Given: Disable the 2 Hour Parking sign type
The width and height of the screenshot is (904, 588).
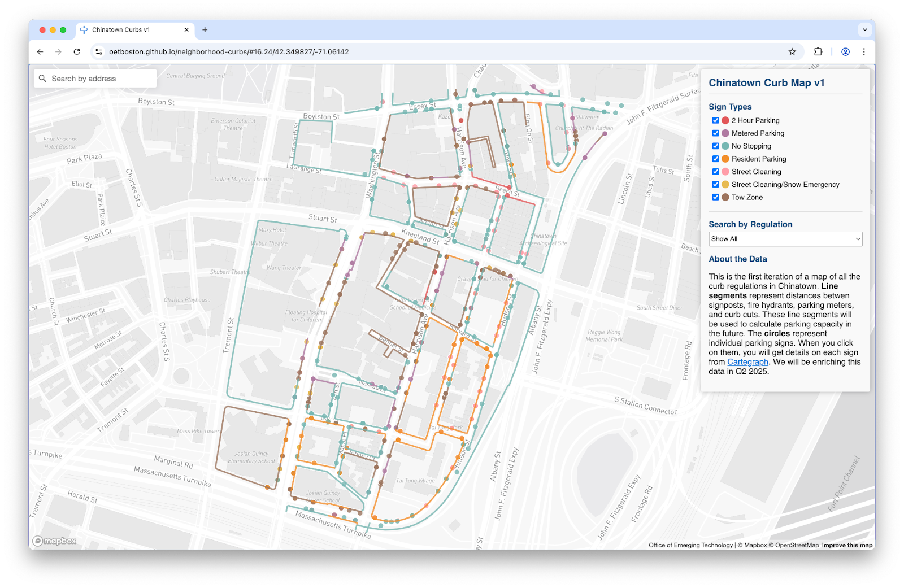Looking at the screenshot, I should click(x=715, y=120).
